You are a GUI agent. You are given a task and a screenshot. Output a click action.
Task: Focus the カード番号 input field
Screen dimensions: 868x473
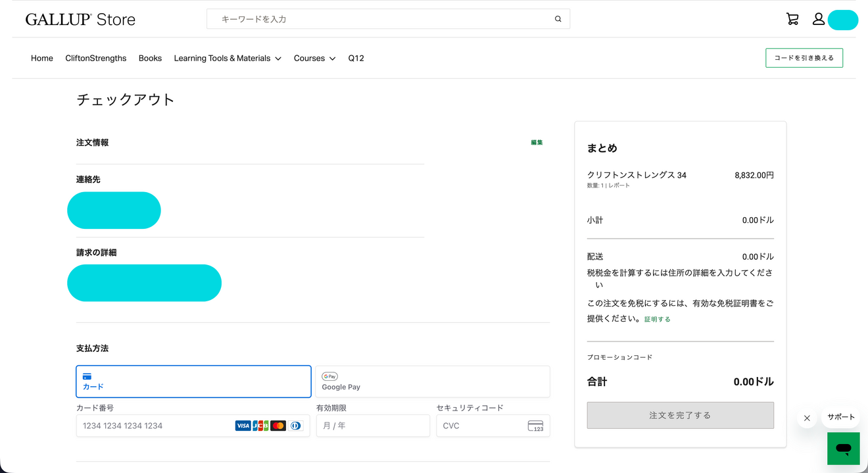click(193, 426)
